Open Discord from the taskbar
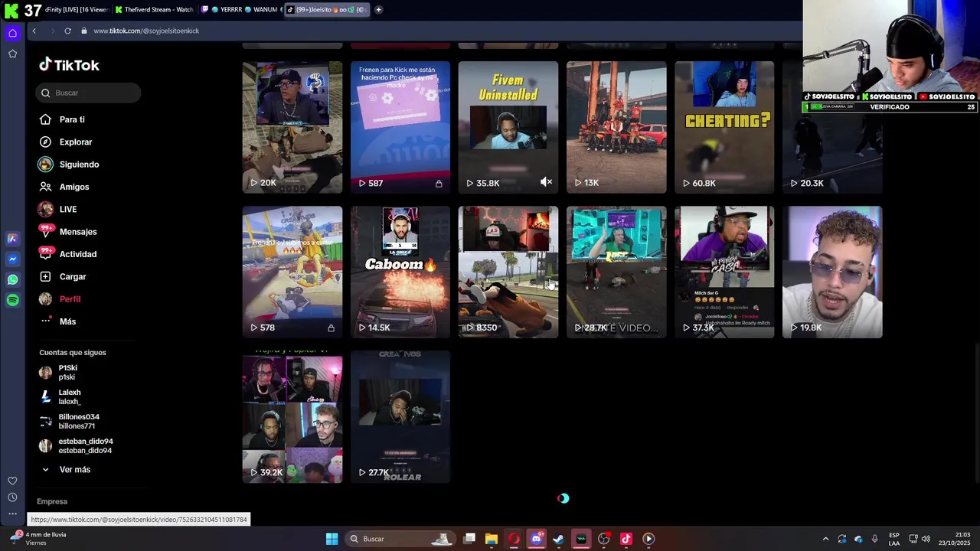 point(536,539)
